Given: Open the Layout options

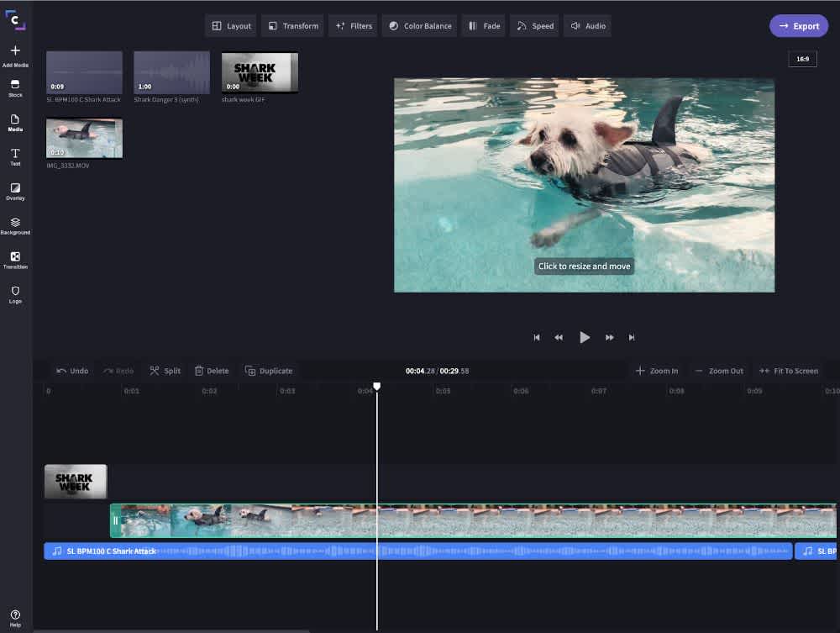Looking at the screenshot, I should (231, 26).
